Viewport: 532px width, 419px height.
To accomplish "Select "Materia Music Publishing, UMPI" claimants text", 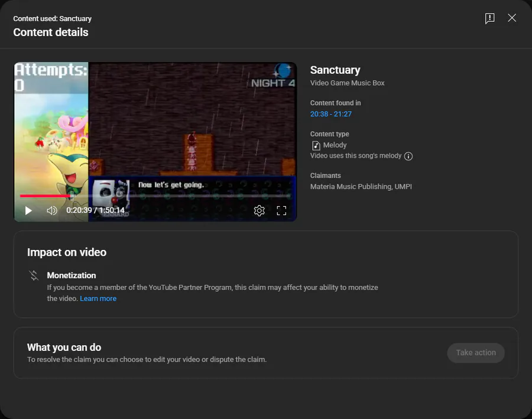I will click(x=361, y=187).
